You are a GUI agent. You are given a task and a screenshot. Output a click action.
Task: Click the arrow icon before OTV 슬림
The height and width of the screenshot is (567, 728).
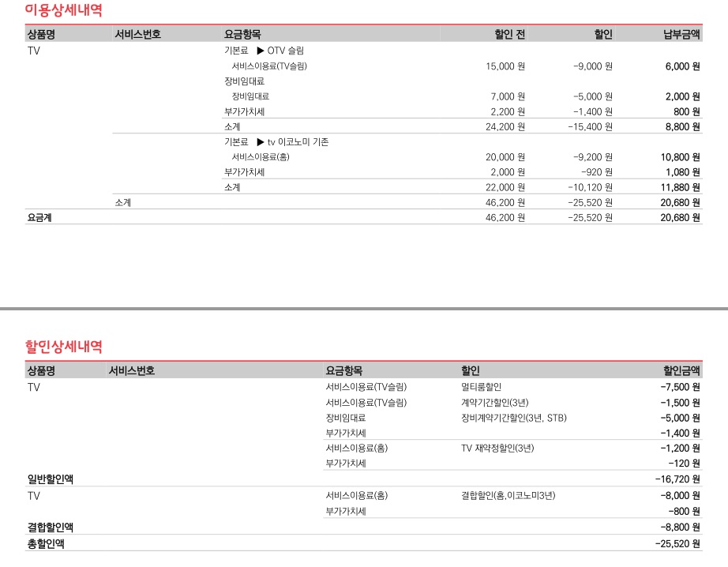point(261,51)
